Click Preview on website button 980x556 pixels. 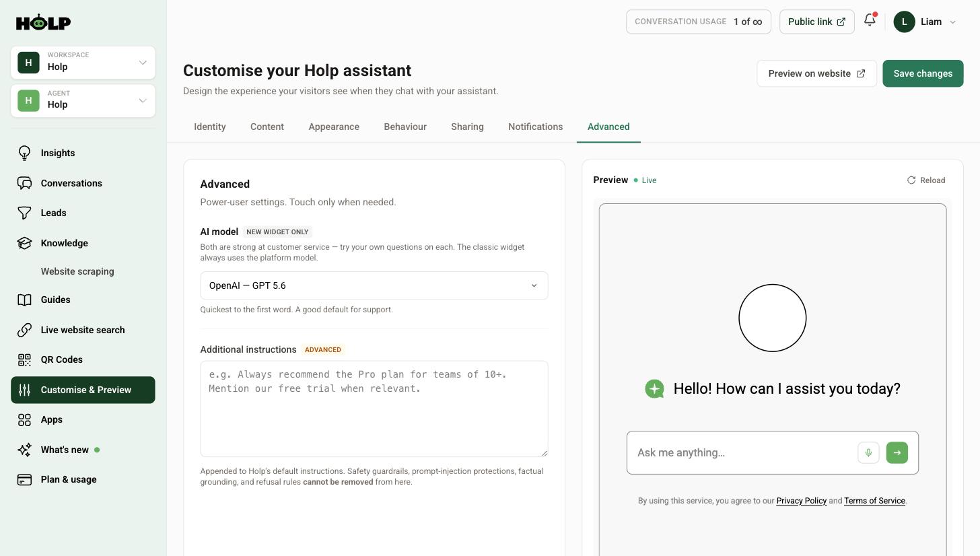coord(816,73)
